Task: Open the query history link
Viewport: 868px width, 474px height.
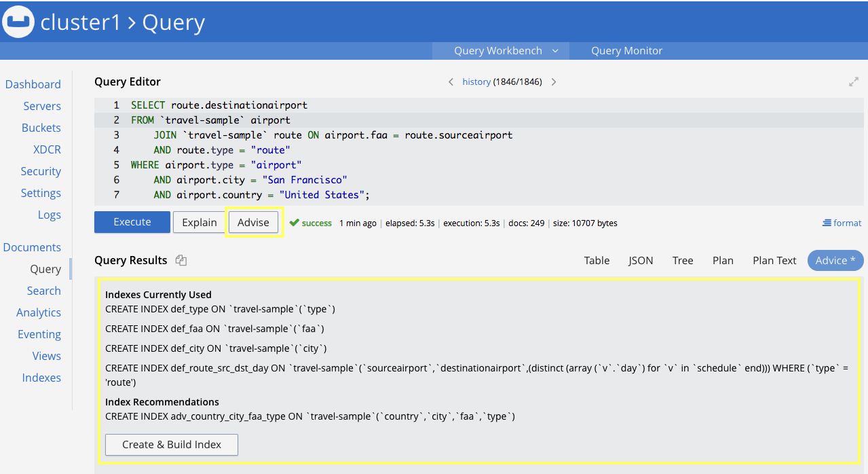Action: click(476, 82)
